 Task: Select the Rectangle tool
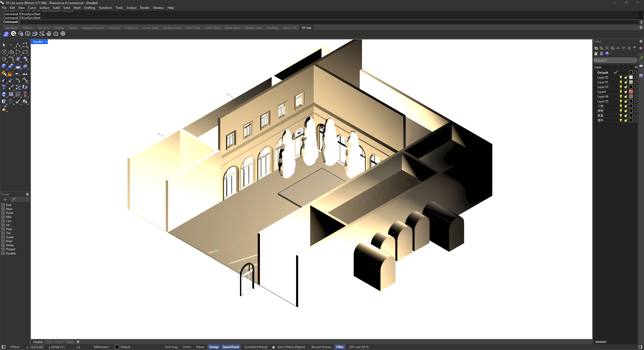tap(25, 52)
